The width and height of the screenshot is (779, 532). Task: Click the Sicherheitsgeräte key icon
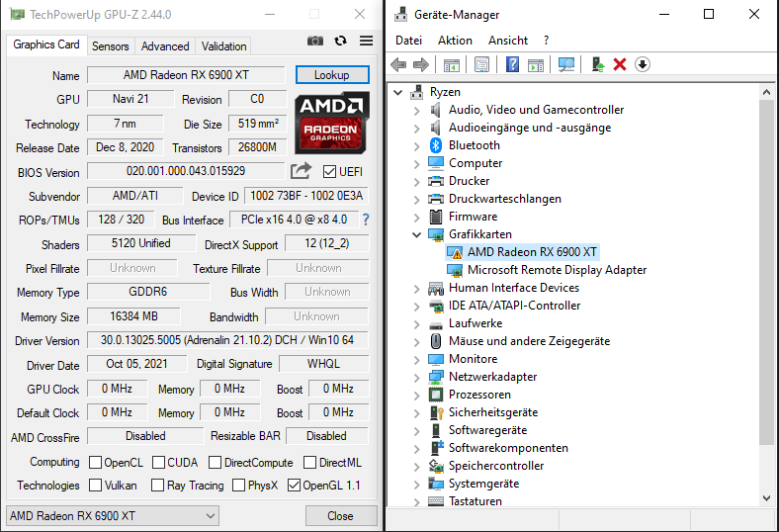(436, 412)
